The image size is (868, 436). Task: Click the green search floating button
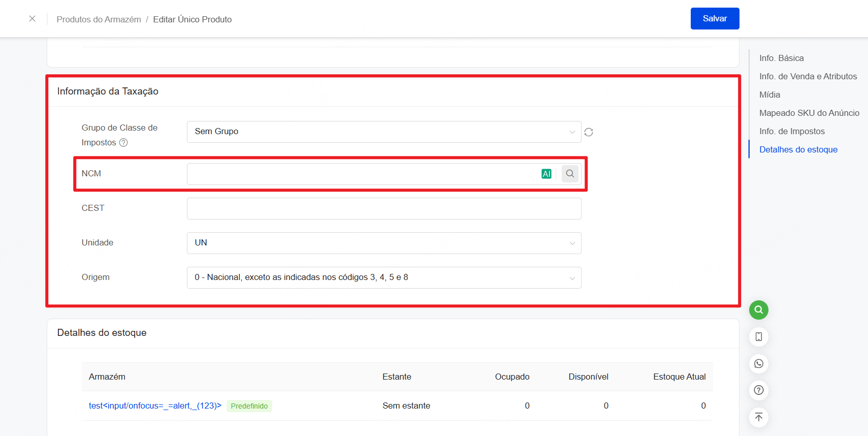[x=758, y=310]
